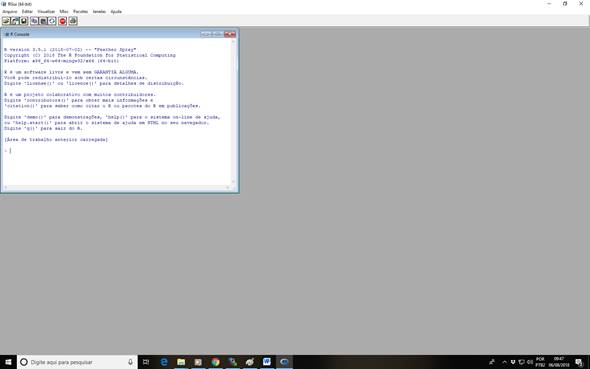Image resolution: width=590 pixels, height=369 pixels.
Task: Open the Pacotes menu
Action: pos(80,12)
